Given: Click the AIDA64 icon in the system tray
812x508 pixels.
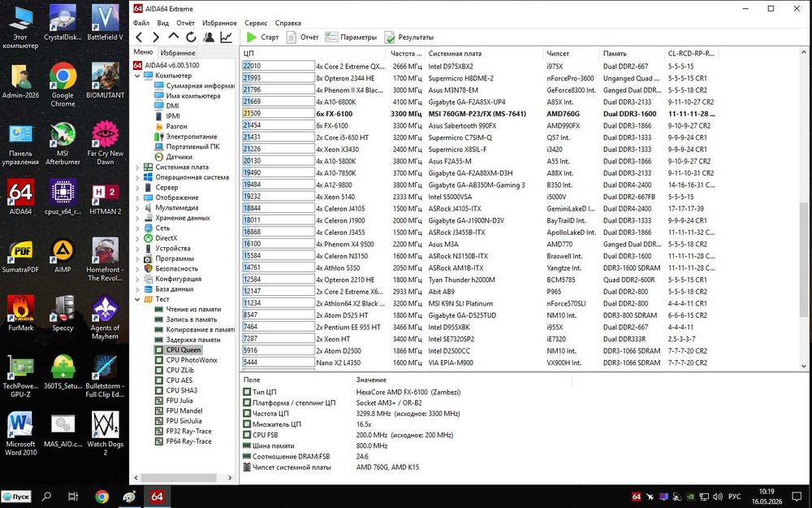Looking at the screenshot, I should [x=637, y=497].
